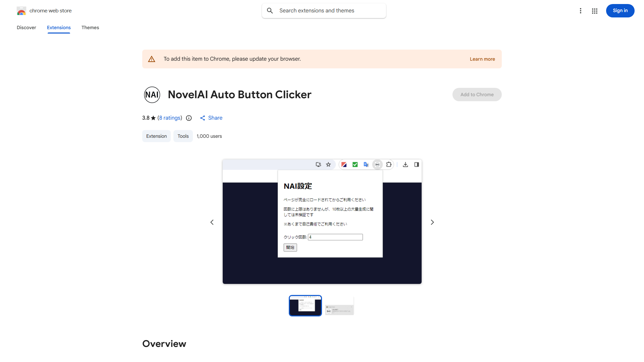
Task: Switch to the Themes tab
Action: coord(90,27)
